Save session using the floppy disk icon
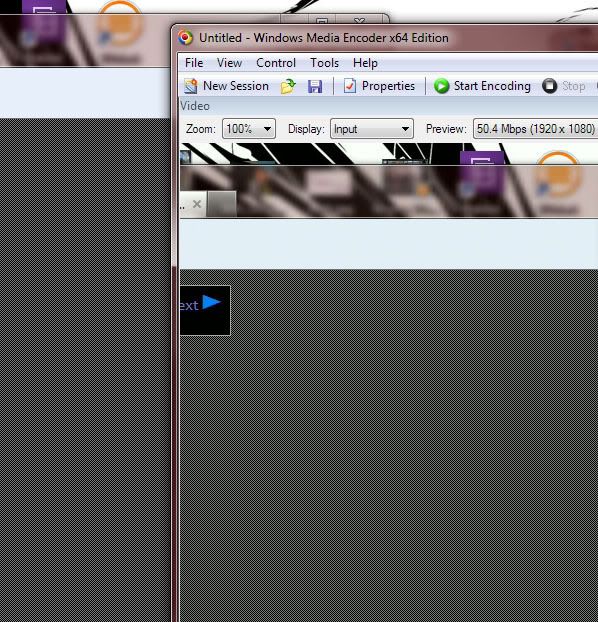598x622 pixels. [x=315, y=86]
